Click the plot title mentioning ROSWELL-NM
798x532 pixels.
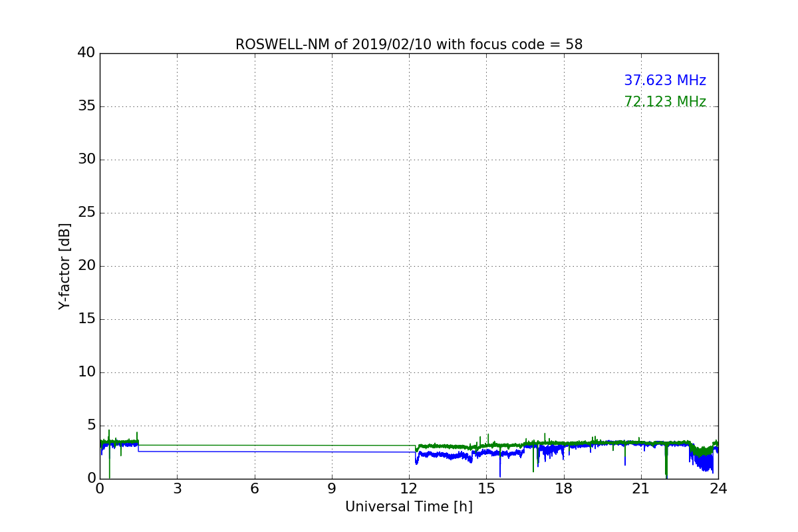(x=409, y=45)
